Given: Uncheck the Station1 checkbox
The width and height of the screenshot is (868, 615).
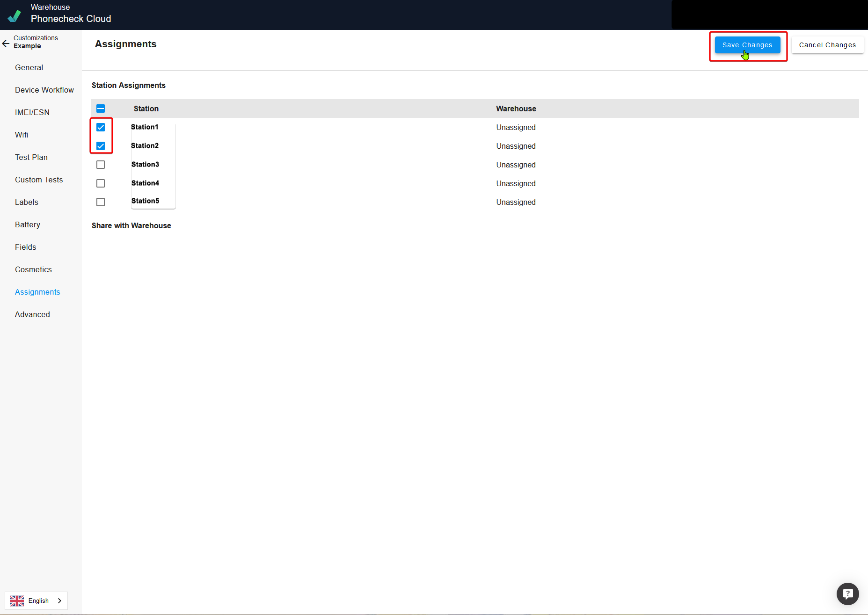Looking at the screenshot, I should pyautogui.click(x=101, y=127).
